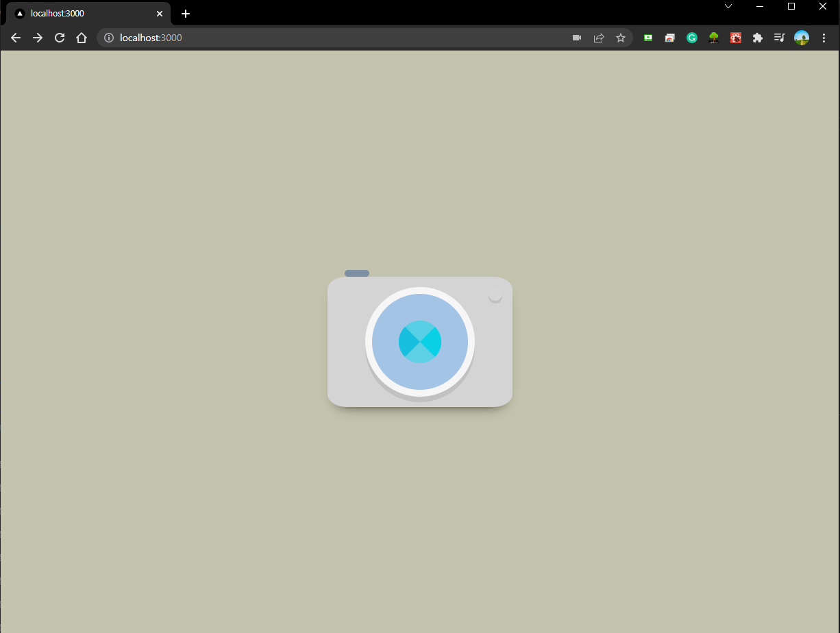
Task: Click the camera shutter button on top
Action: click(357, 273)
